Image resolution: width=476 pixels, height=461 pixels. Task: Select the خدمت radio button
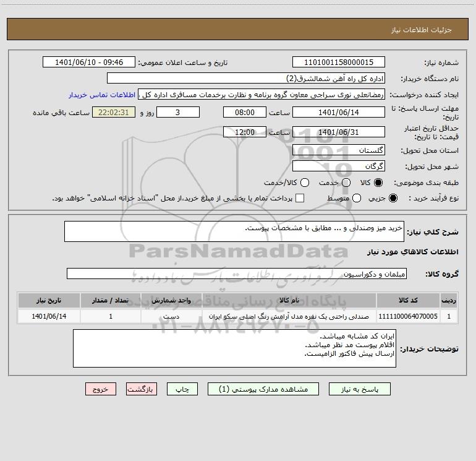coord(346,183)
